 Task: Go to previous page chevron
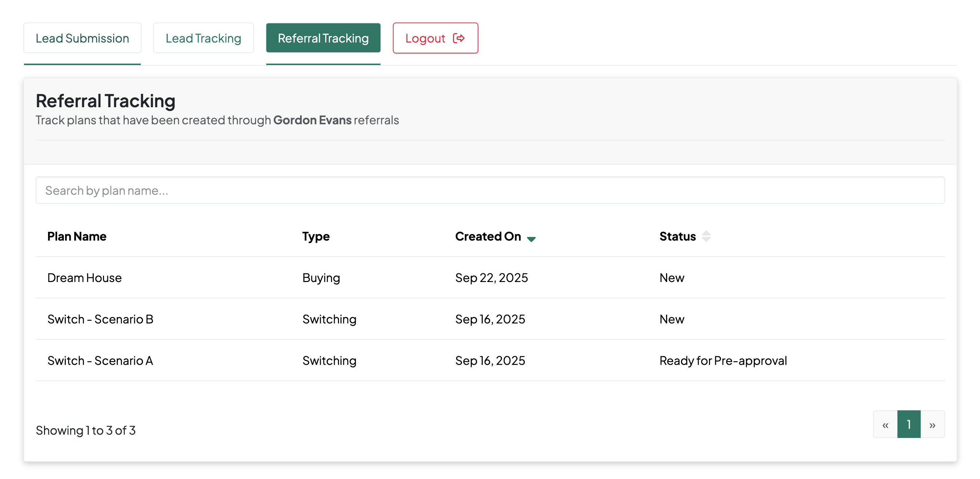coord(885,424)
